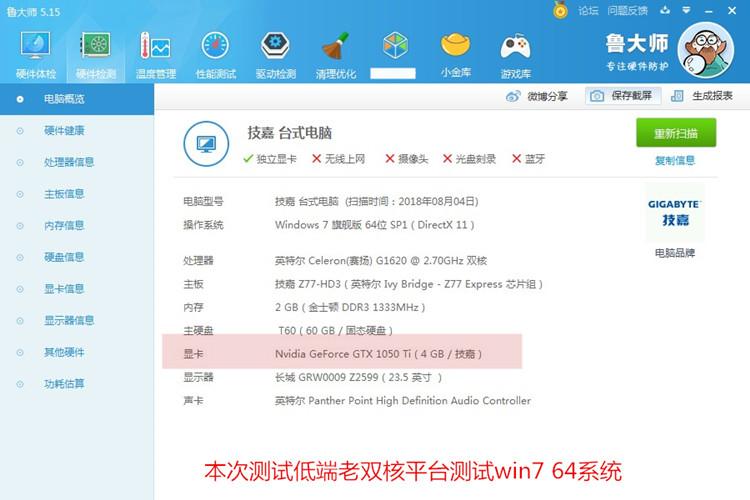
Task: Click the T60 60 GB disk value
Action: click(336, 331)
